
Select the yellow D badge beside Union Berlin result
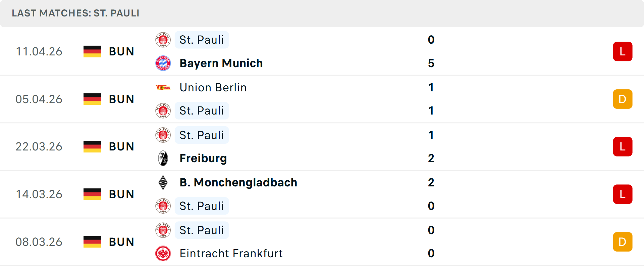[x=623, y=99]
